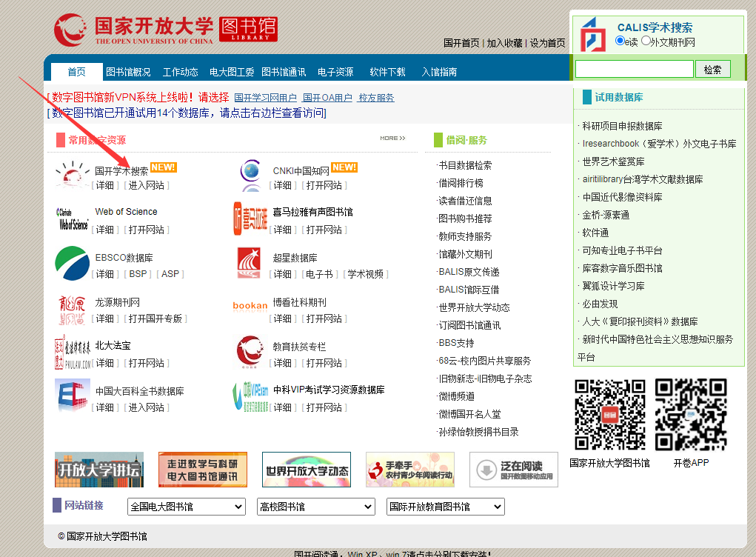Click the 龙源期刊网 red calligraphy logo

point(72,310)
